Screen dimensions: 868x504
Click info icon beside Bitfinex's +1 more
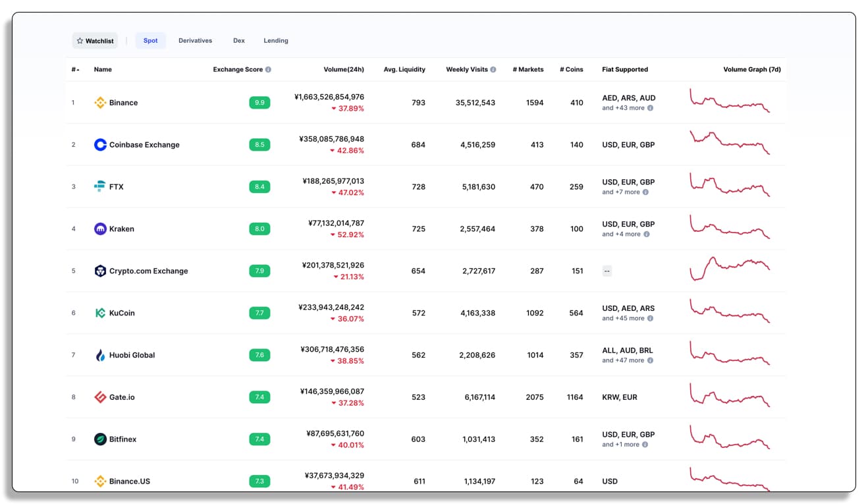(645, 445)
